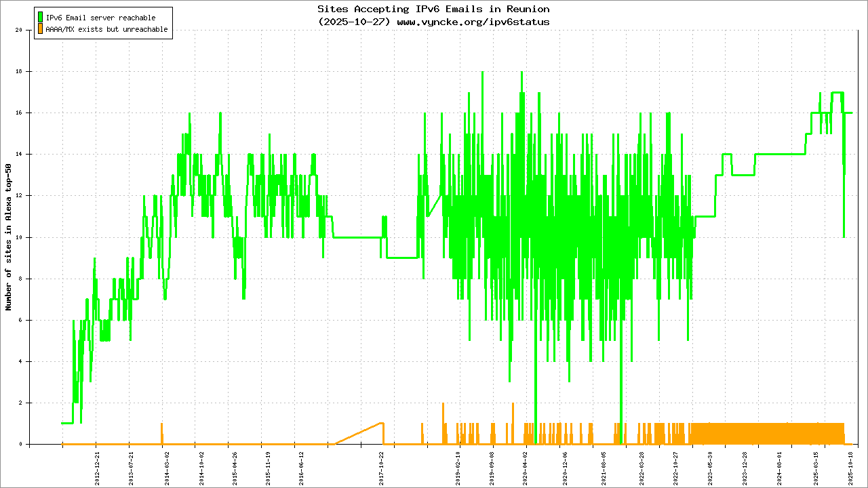Select the 2015-11-19 x-axis date
Screen dimensions: 868x488
269,467
